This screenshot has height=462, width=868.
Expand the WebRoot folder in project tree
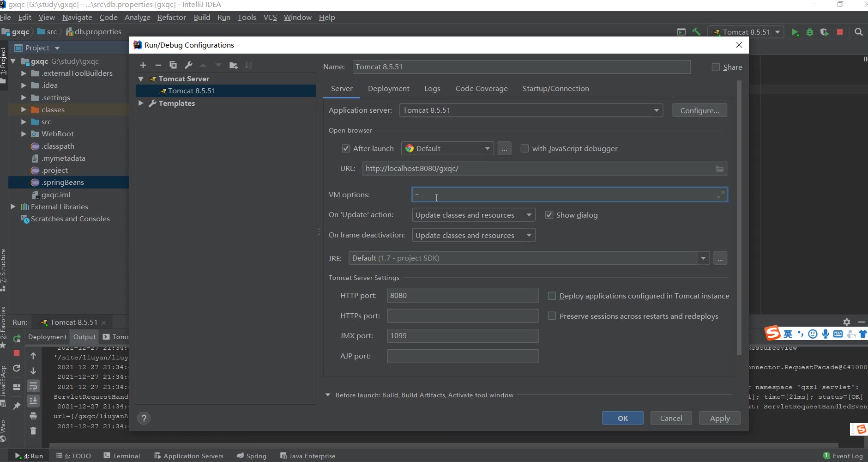coord(24,134)
